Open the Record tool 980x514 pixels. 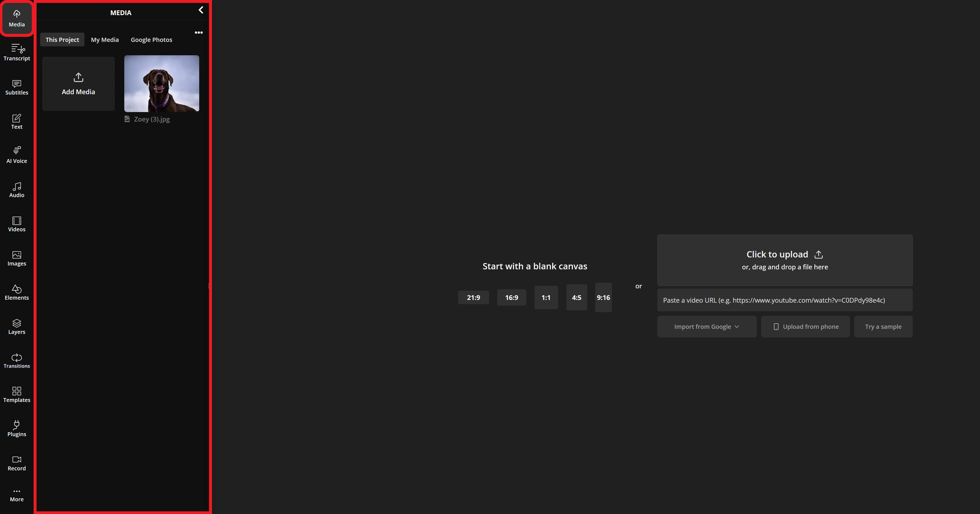pos(17,463)
